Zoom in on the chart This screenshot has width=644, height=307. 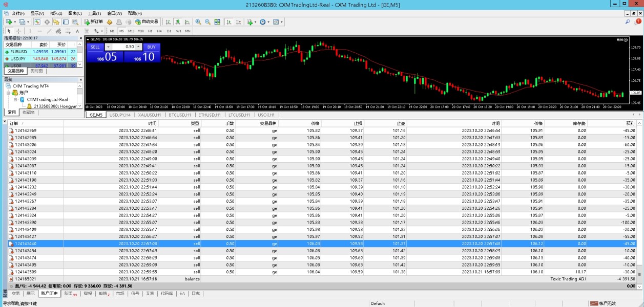coord(198,22)
